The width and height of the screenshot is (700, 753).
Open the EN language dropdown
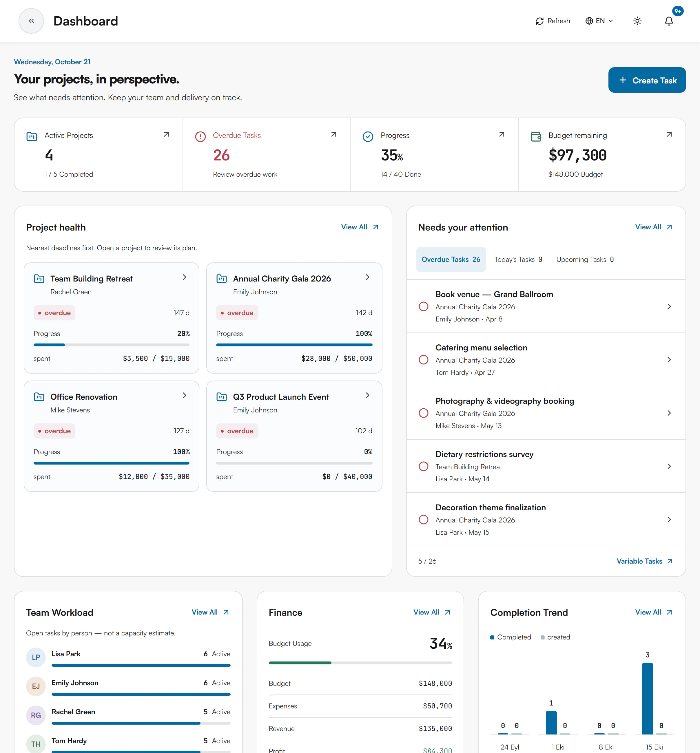[x=599, y=21]
